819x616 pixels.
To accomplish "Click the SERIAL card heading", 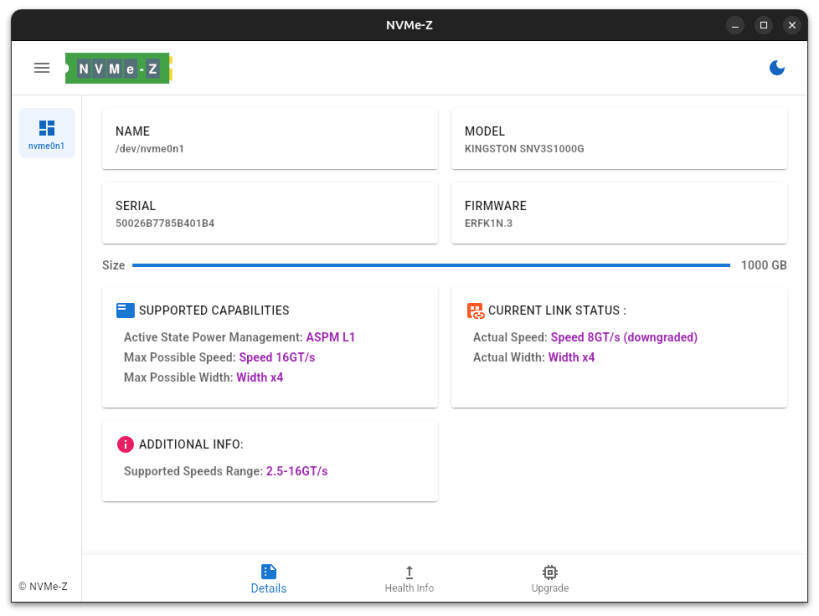I will pyautogui.click(x=135, y=206).
